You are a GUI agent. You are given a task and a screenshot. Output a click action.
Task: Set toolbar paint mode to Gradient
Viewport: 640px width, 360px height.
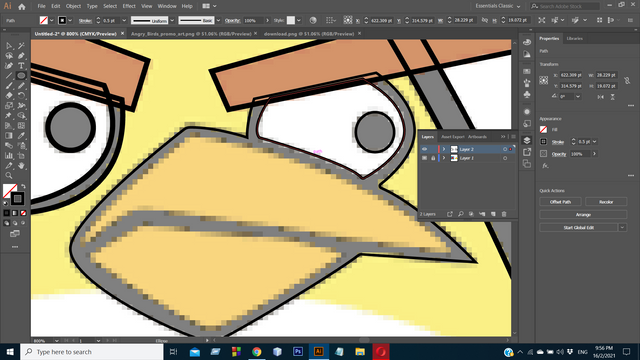(x=15, y=213)
